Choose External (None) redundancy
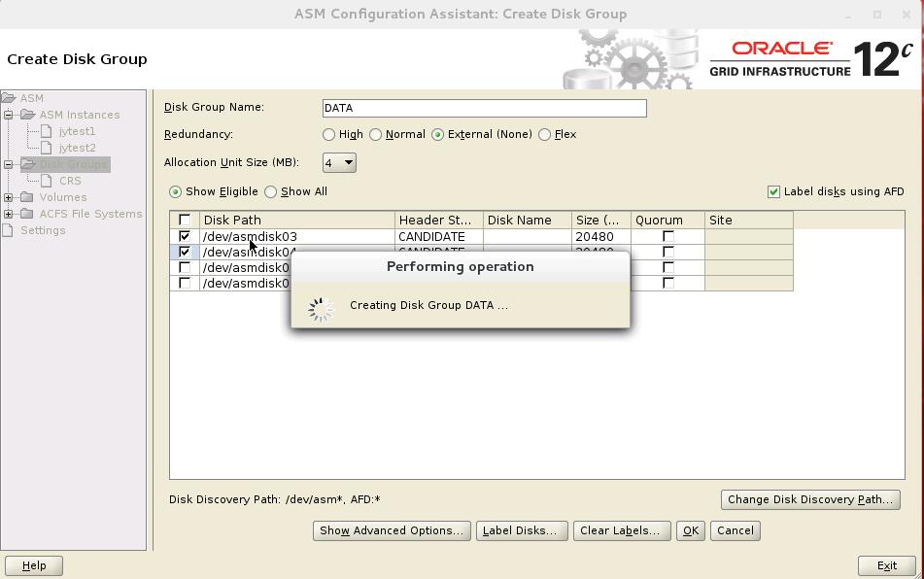 [438, 134]
